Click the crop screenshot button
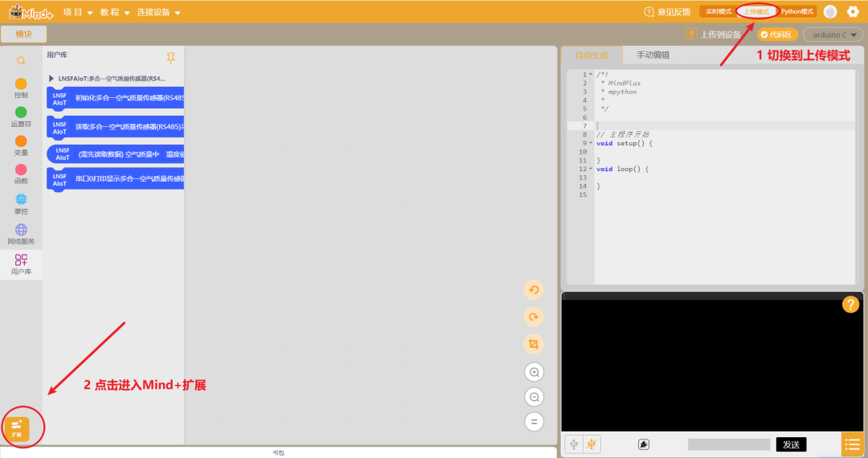 (534, 344)
